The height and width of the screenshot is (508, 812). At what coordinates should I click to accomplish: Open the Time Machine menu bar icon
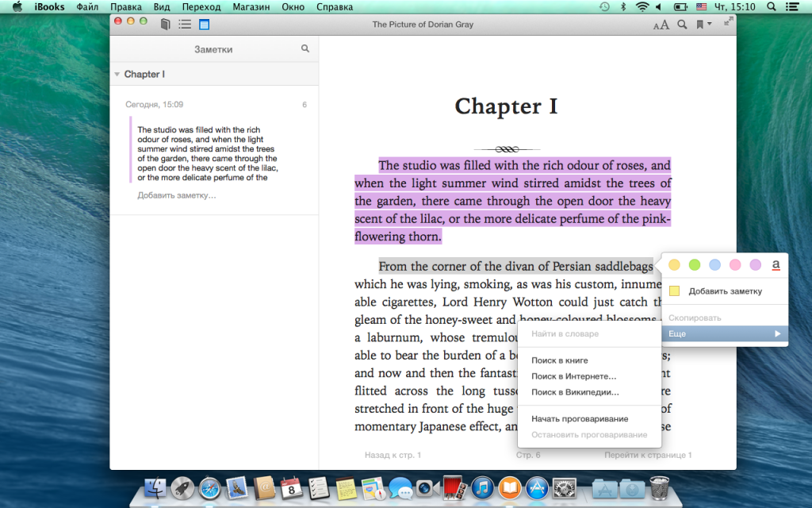(604, 6)
